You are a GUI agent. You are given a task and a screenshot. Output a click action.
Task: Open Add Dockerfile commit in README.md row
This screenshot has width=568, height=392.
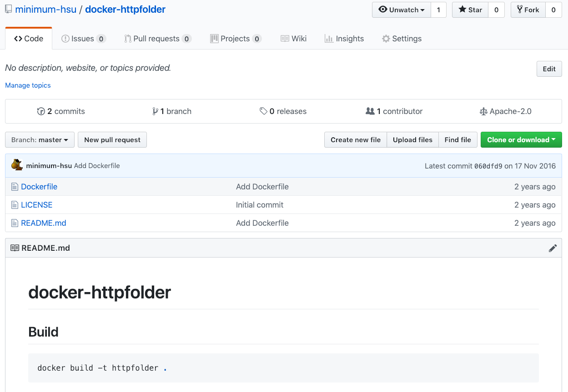pyautogui.click(x=262, y=223)
